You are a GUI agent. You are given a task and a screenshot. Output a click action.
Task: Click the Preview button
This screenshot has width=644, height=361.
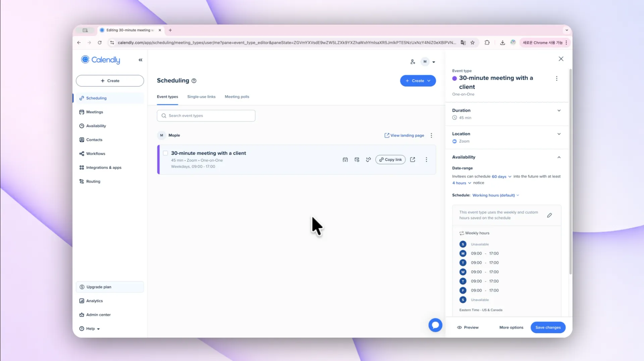point(468,327)
